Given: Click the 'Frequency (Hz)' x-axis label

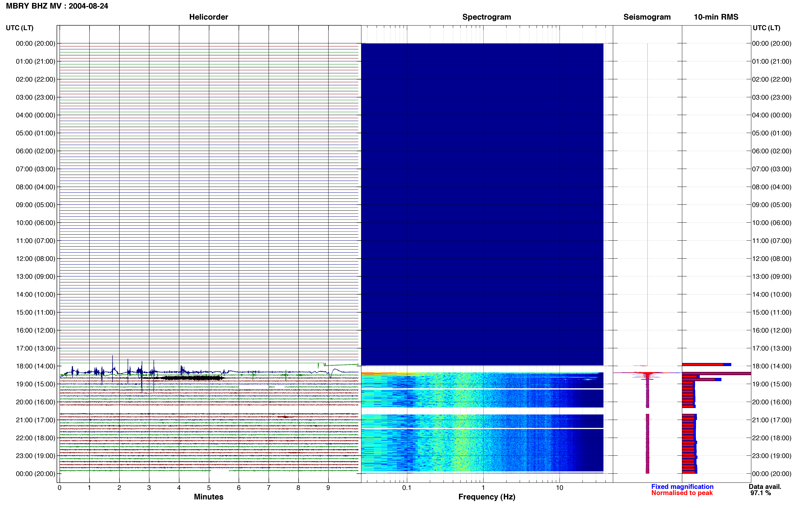Looking at the screenshot, I should pos(487,497).
